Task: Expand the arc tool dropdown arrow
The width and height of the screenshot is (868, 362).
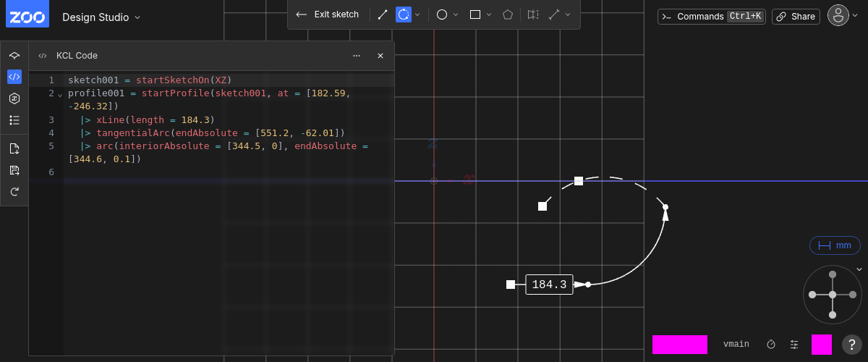Action: click(417, 14)
